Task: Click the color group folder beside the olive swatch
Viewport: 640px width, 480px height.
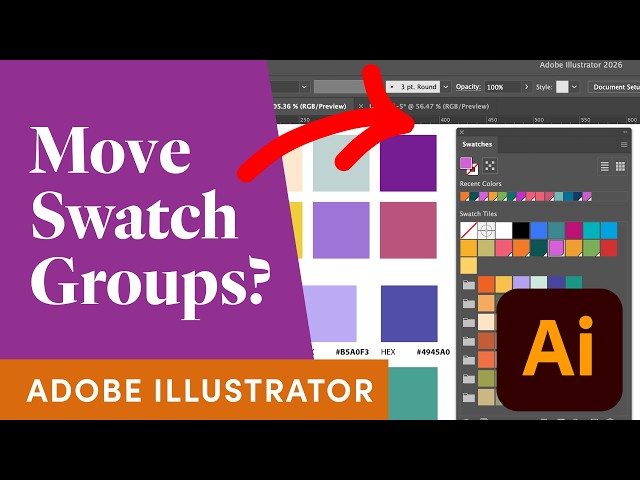Action: tap(469, 379)
